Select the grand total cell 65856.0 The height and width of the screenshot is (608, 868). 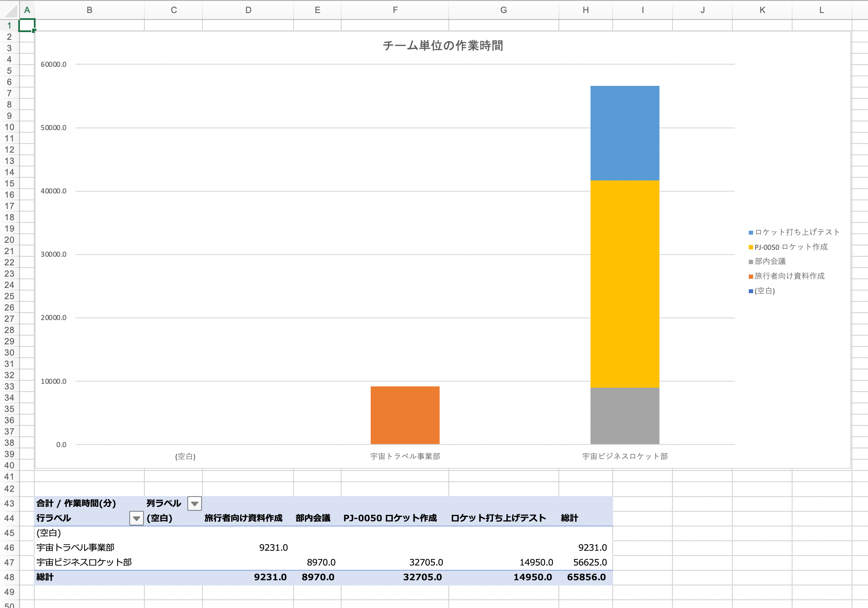tap(586, 577)
